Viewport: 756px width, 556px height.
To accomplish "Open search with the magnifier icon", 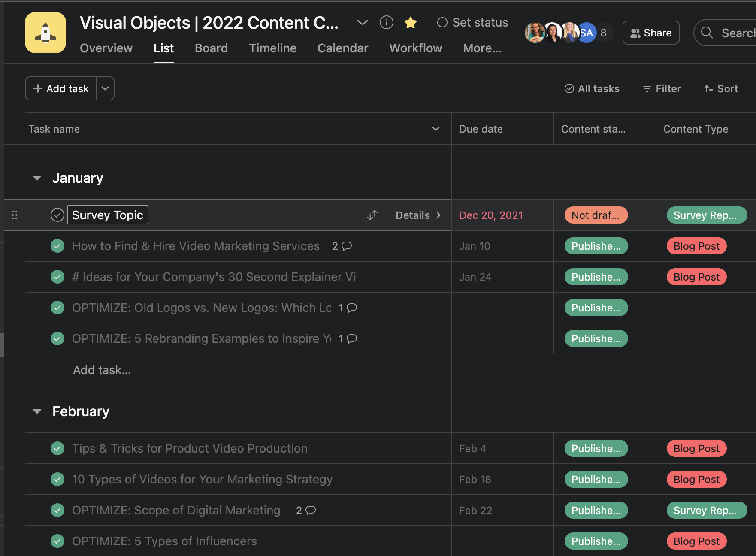I will 706,33.
